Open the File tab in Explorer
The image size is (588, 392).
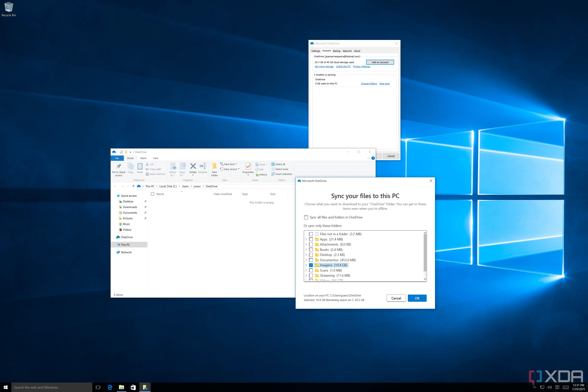pos(117,158)
